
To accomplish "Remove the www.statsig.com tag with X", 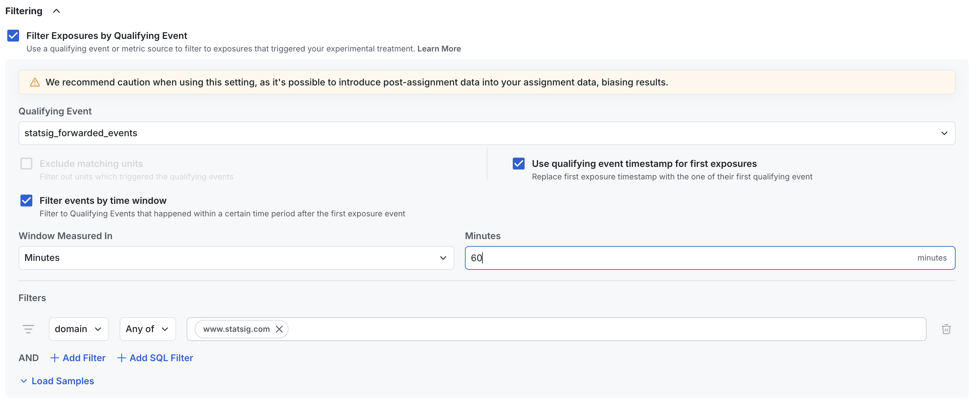I will click(x=279, y=329).
